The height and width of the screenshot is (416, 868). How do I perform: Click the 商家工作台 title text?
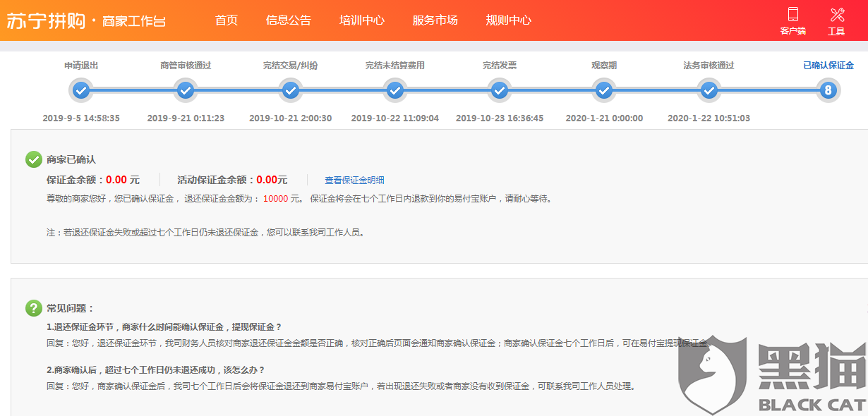[x=134, y=22]
